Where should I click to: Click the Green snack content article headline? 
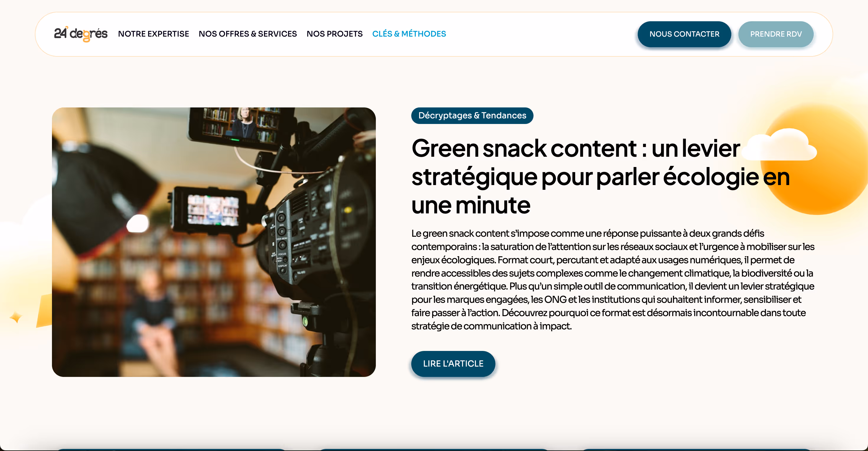pyautogui.click(x=601, y=177)
